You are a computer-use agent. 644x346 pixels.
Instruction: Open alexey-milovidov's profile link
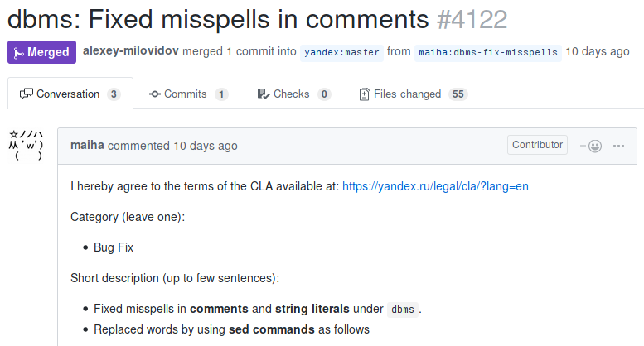[x=133, y=51]
